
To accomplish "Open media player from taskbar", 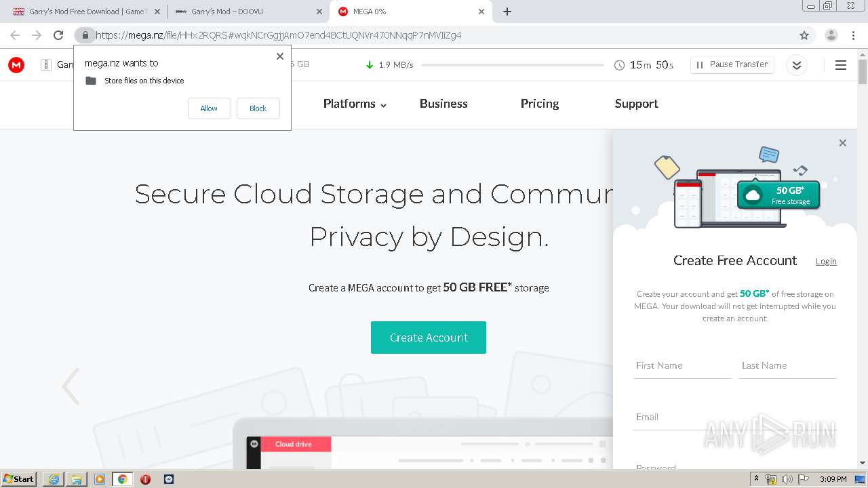I will pos(100,479).
